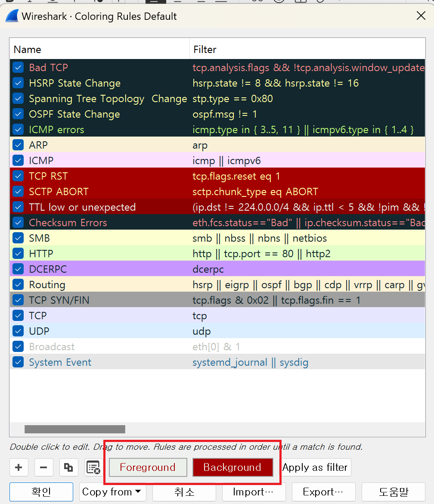Toggle the ARP rule checkbox

coord(19,145)
